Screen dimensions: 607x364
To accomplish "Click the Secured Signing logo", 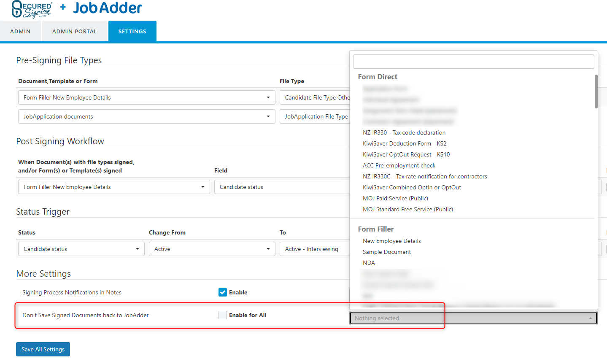I will (x=32, y=9).
